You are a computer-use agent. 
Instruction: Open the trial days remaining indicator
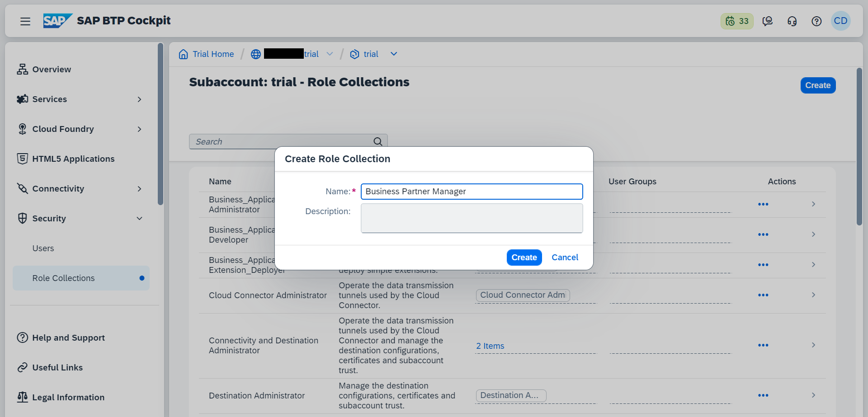pos(737,21)
